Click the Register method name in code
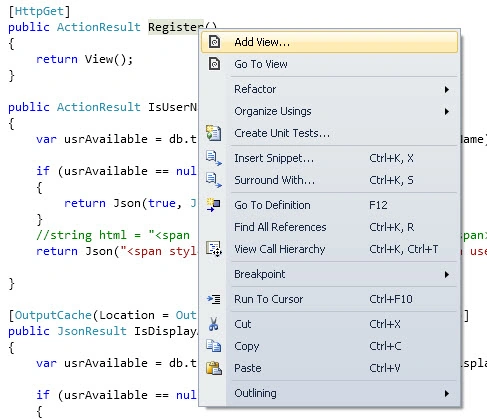487x419 pixels. click(x=175, y=27)
